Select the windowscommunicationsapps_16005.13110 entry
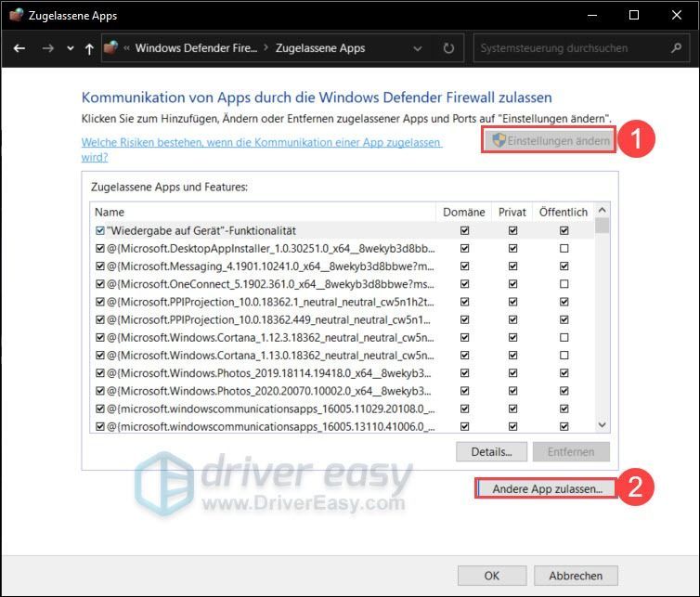700x597 pixels. pyautogui.click(x=270, y=426)
